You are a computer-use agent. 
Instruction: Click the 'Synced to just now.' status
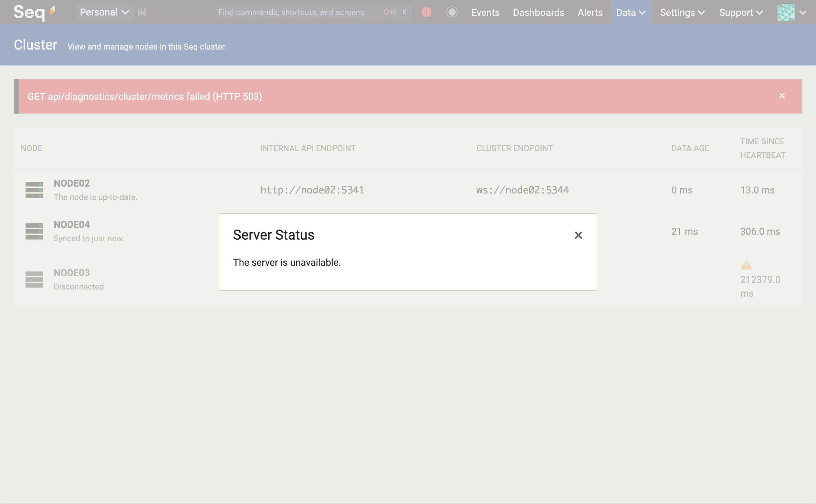pyautogui.click(x=89, y=239)
